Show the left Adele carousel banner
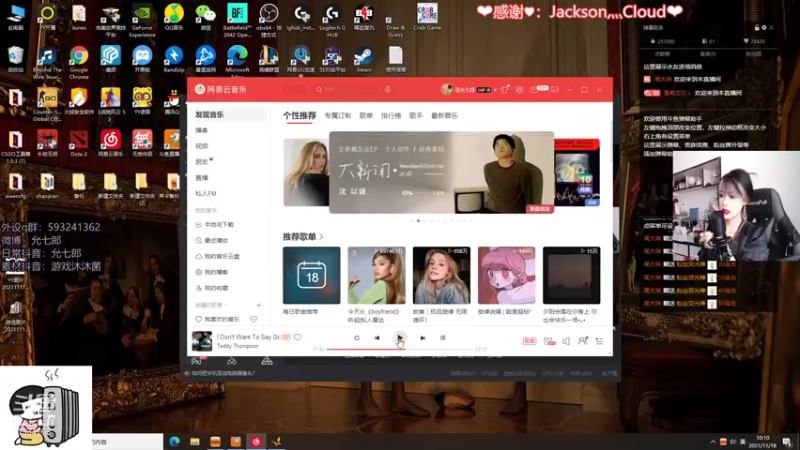 [306, 172]
